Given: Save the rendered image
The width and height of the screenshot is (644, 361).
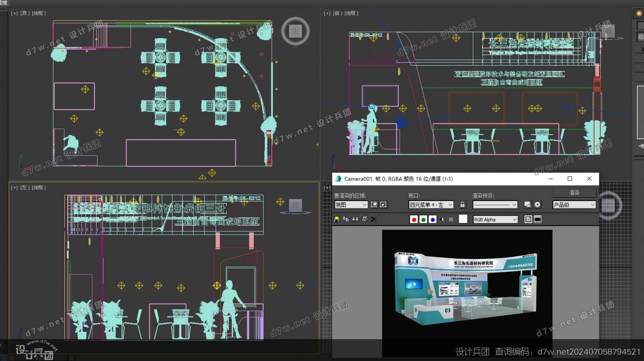Looking at the screenshot, I should (x=337, y=219).
